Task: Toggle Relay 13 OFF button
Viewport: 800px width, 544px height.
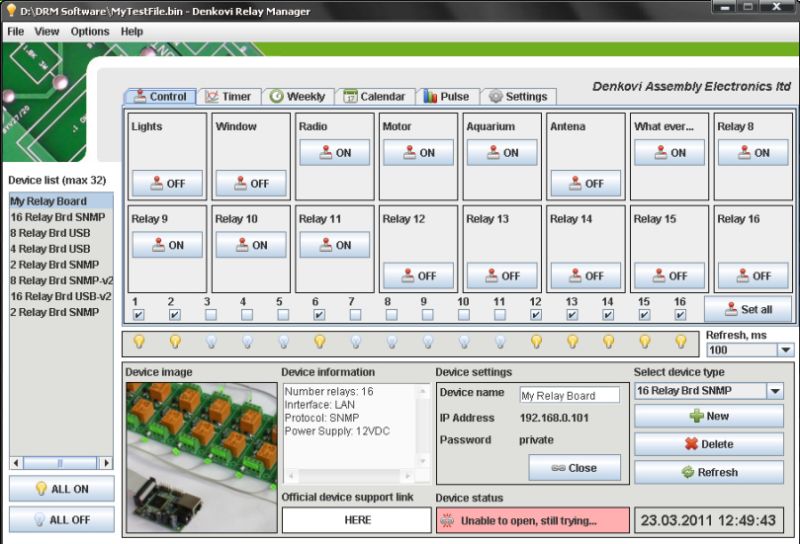Action: [x=502, y=276]
